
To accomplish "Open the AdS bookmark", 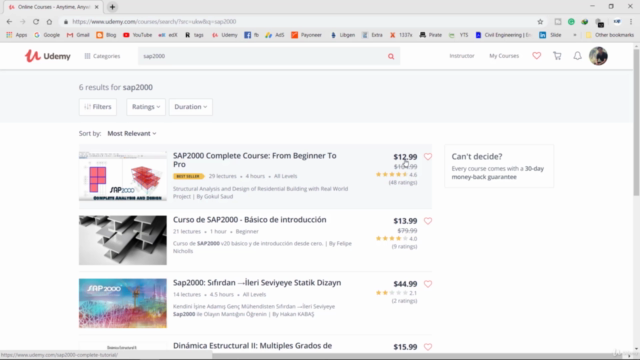I will click(275, 35).
